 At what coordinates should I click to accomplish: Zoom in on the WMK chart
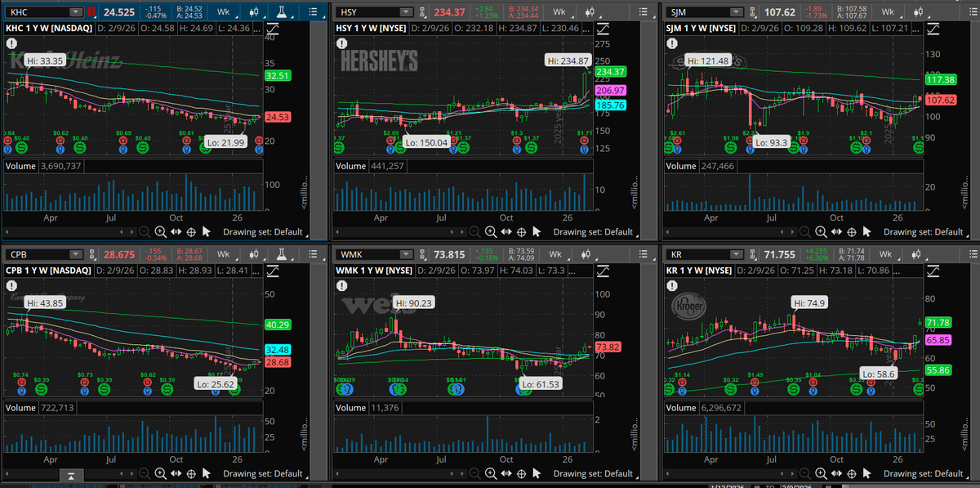coord(491,473)
